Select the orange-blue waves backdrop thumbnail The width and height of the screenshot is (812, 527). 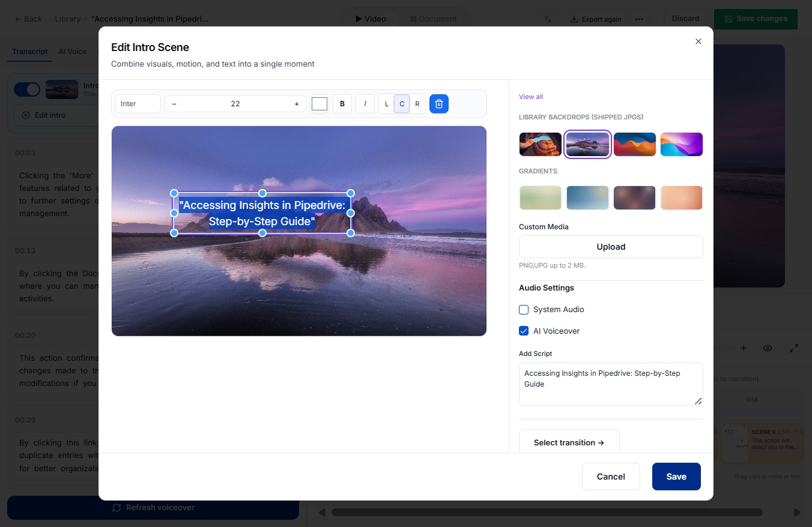(635, 144)
